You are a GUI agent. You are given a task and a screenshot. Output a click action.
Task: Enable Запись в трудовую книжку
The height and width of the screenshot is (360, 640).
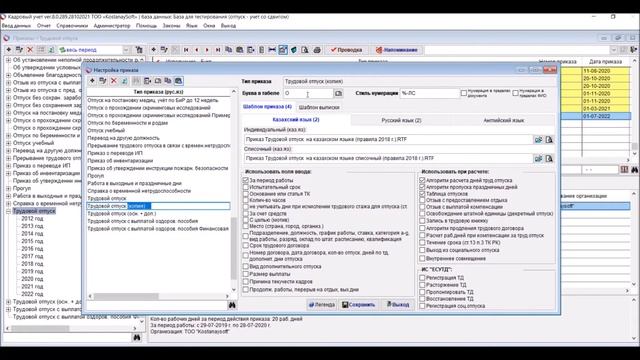pyautogui.click(x=422, y=221)
